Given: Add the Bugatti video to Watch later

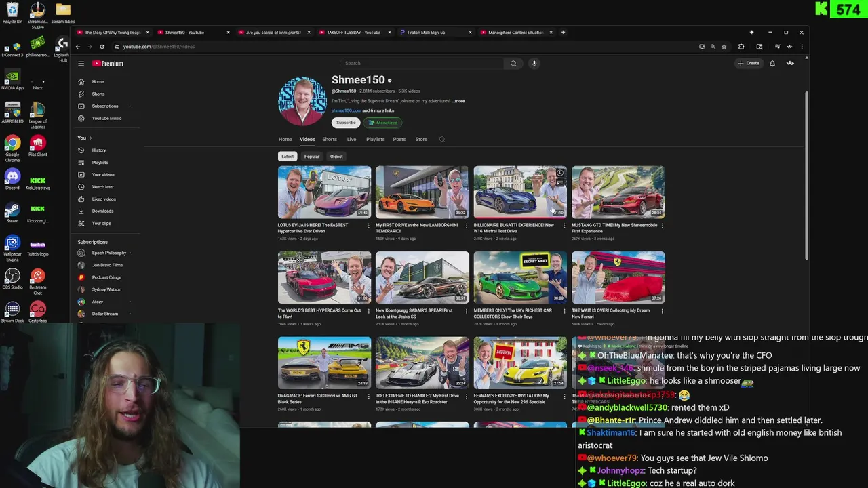Looking at the screenshot, I should pos(560,173).
